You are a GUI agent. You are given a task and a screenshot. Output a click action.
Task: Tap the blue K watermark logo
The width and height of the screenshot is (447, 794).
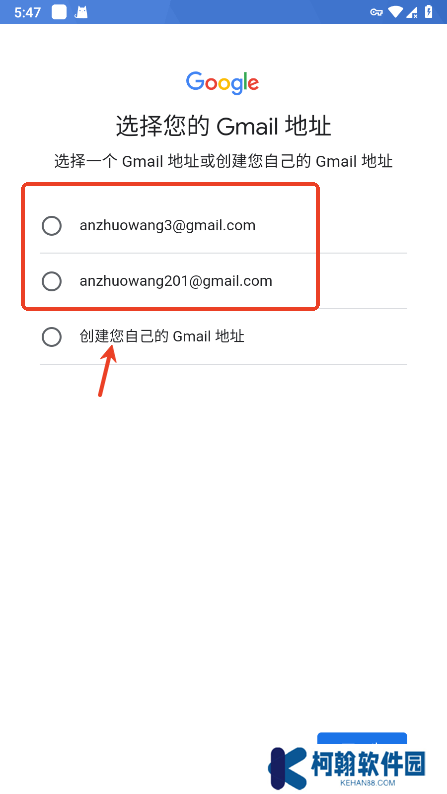[288, 768]
